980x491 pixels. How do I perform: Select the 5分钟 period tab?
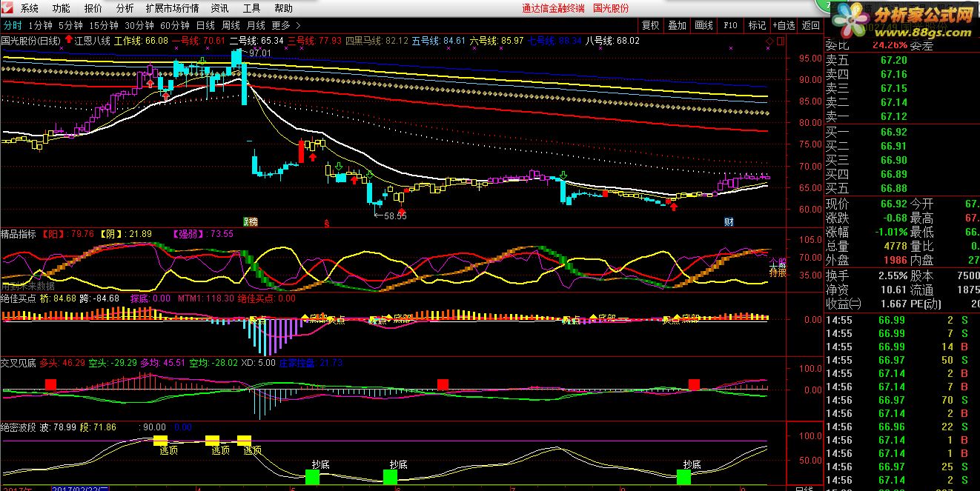pyautogui.click(x=70, y=25)
